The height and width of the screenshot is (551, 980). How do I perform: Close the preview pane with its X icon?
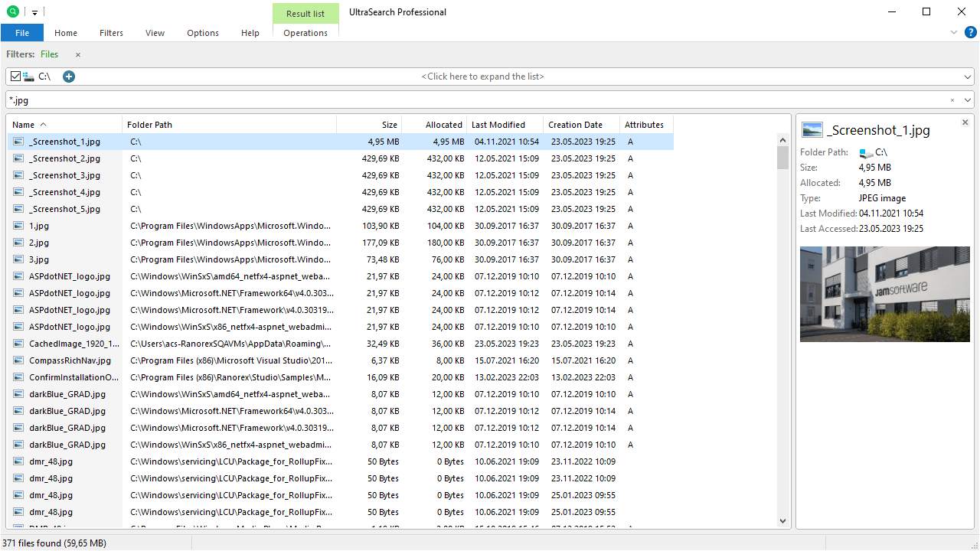pyautogui.click(x=965, y=122)
